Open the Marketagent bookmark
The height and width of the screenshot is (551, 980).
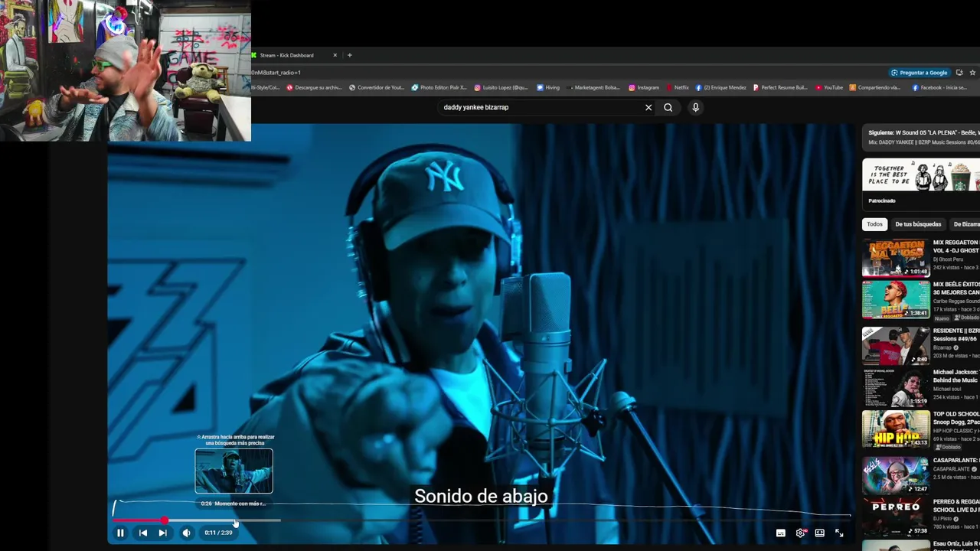[593, 87]
